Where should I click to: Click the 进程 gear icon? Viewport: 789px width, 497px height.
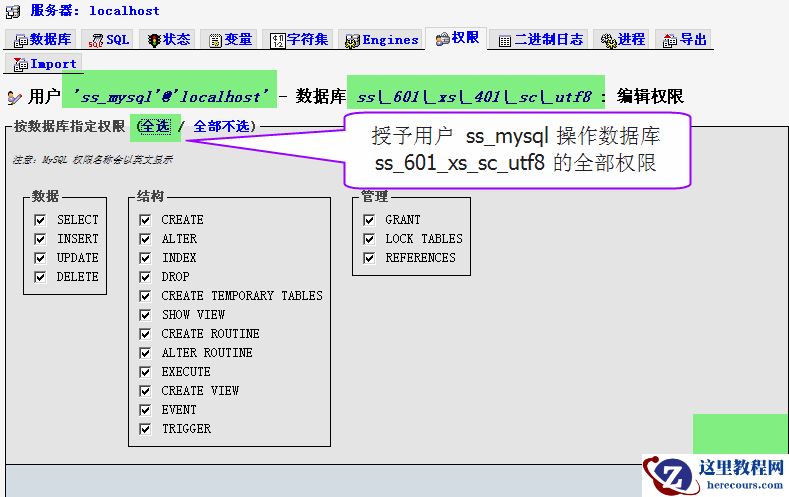pos(608,40)
